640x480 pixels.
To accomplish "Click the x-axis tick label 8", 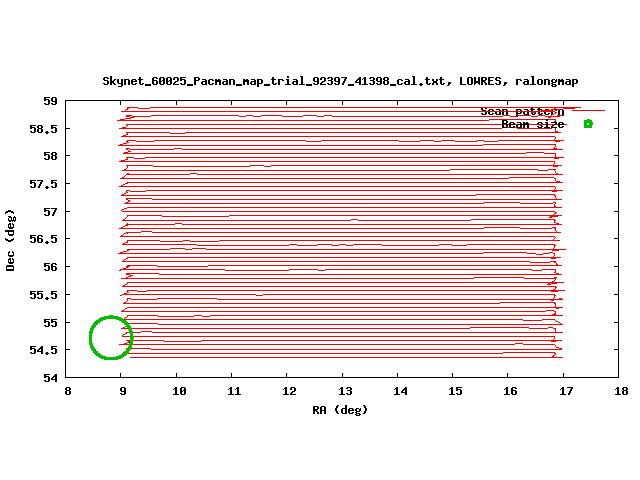I will pos(68,391).
